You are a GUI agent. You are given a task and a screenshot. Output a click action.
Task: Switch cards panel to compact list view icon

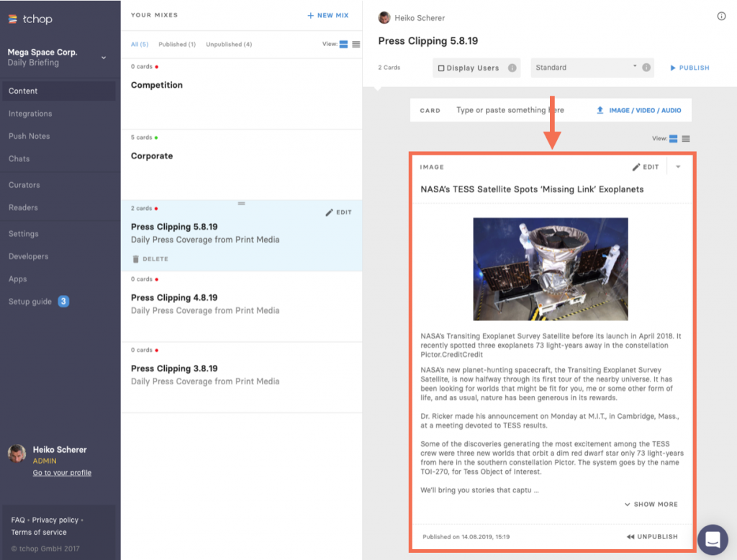(686, 139)
